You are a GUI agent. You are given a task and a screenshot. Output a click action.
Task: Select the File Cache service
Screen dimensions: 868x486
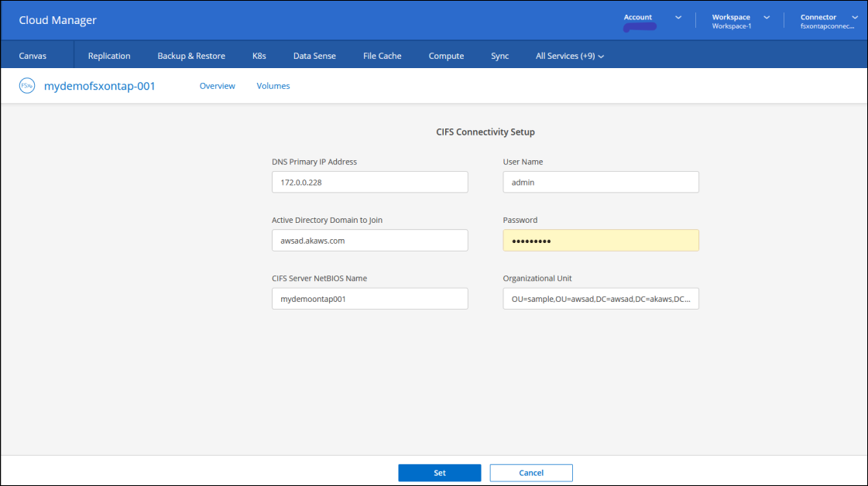click(382, 55)
